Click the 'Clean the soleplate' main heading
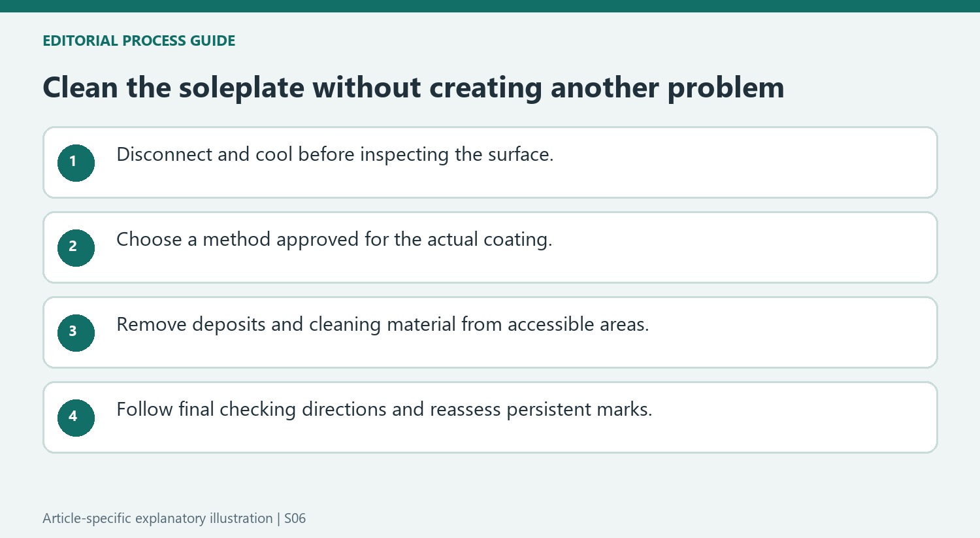 click(413, 88)
